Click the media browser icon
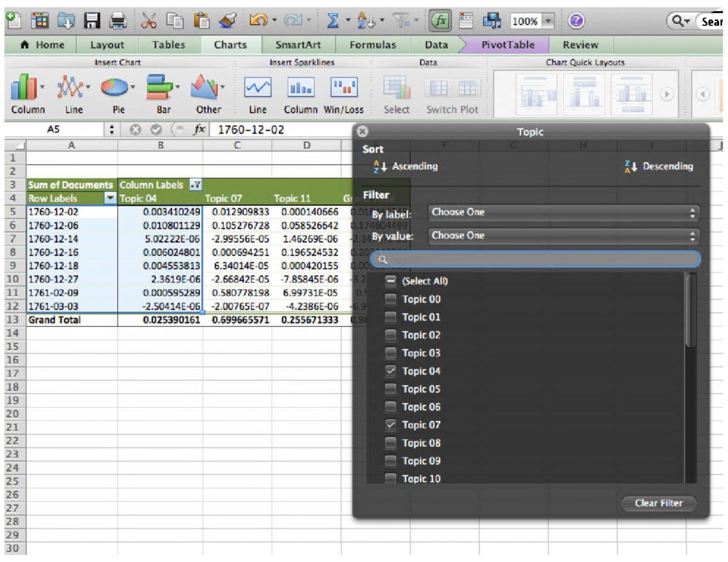Image resolution: width=728 pixels, height=562 pixels. point(491,21)
